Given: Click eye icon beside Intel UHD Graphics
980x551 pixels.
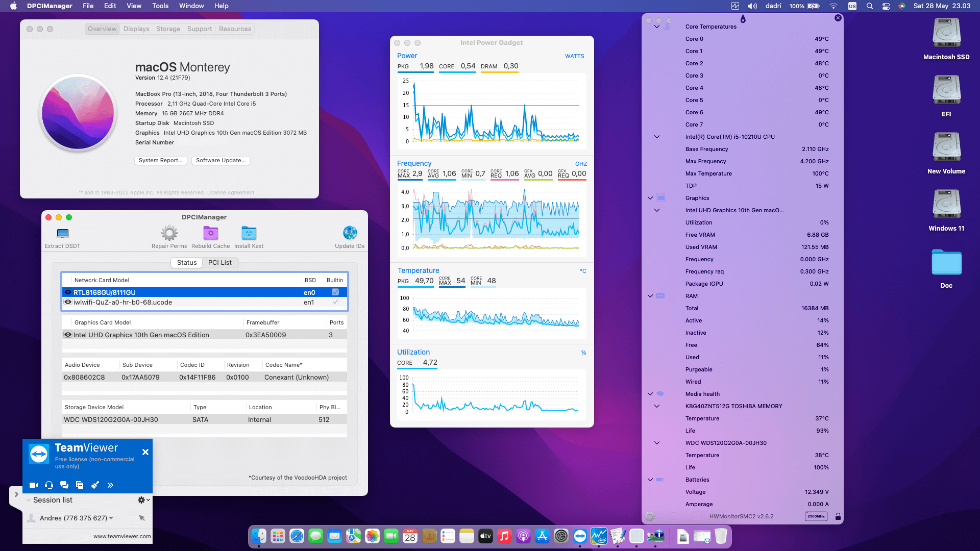Looking at the screenshot, I should (68, 335).
